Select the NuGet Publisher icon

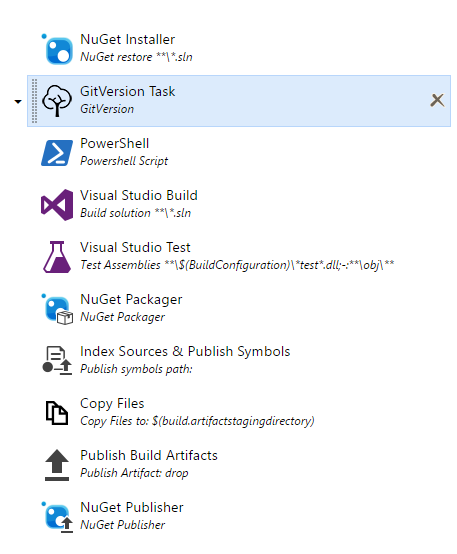tap(57, 517)
